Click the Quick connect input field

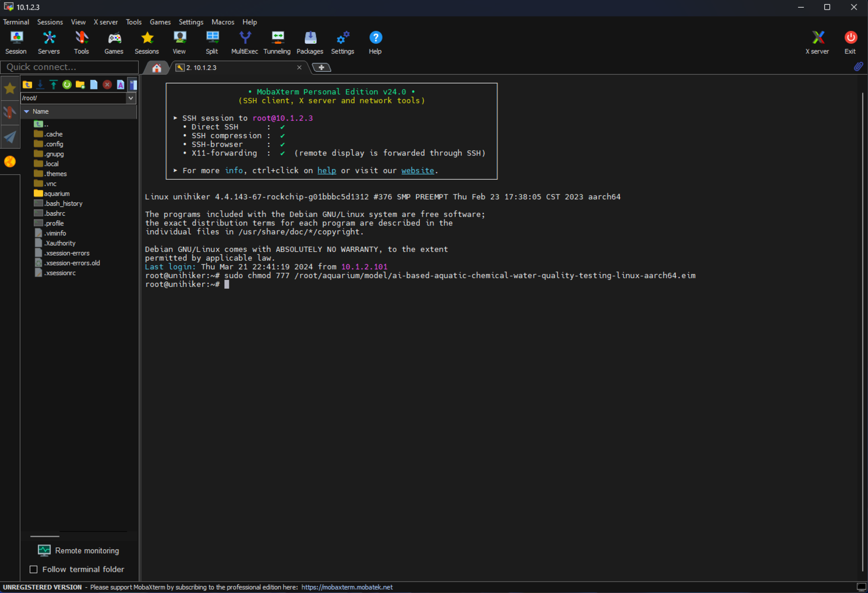[x=69, y=67]
